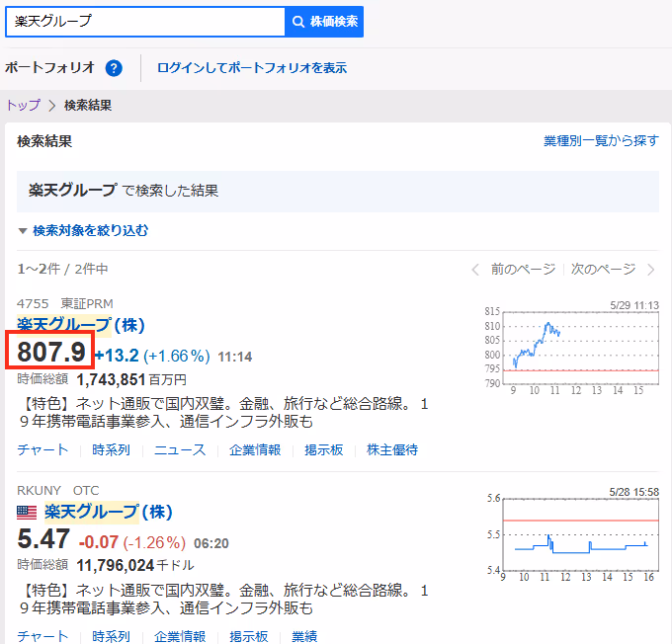Open the portfolio help question-mark icon
Screen dimensions: 672x644
[114, 68]
